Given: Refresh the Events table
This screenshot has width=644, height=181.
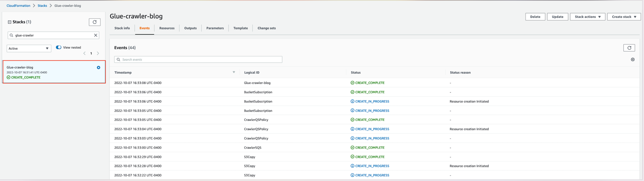Looking at the screenshot, I should pyautogui.click(x=629, y=48).
